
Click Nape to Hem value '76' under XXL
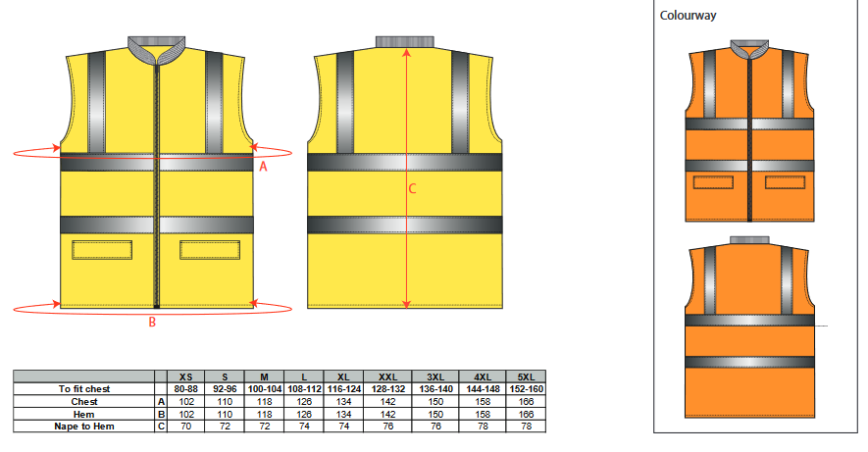coord(387,427)
